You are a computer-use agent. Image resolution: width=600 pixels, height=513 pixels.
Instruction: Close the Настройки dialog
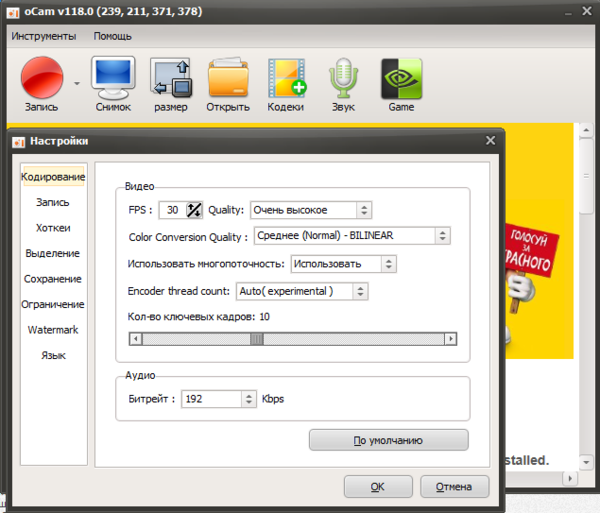490,141
